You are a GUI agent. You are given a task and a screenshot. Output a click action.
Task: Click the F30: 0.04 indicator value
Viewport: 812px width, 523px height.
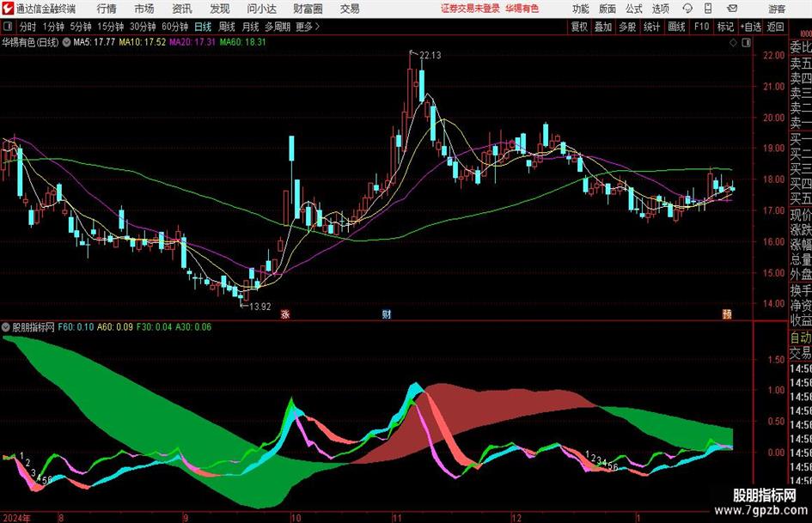click(155, 327)
